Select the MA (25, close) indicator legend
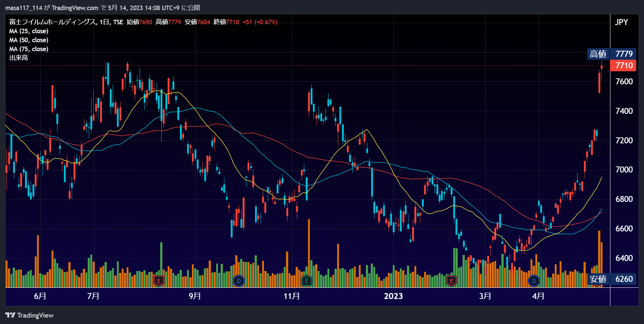The image size is (644, 324). point(29,31)
